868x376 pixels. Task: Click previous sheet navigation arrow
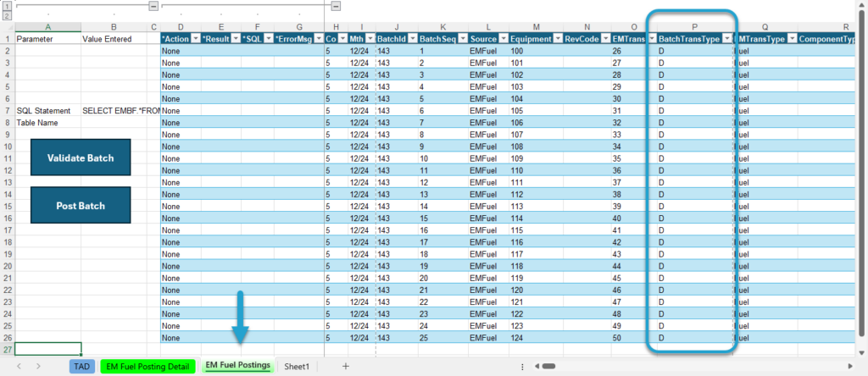point(19,366)
